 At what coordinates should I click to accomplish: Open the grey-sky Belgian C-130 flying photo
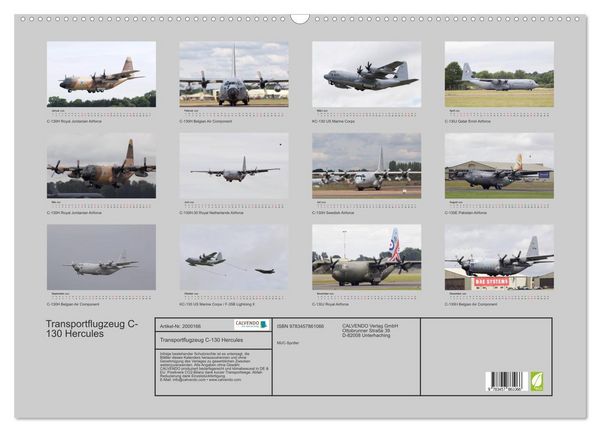pos(101,257)
